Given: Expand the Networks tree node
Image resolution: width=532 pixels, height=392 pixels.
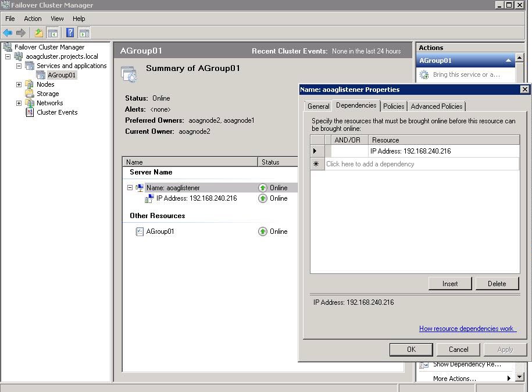Looking at the screenshot, I should pos(19,103).
